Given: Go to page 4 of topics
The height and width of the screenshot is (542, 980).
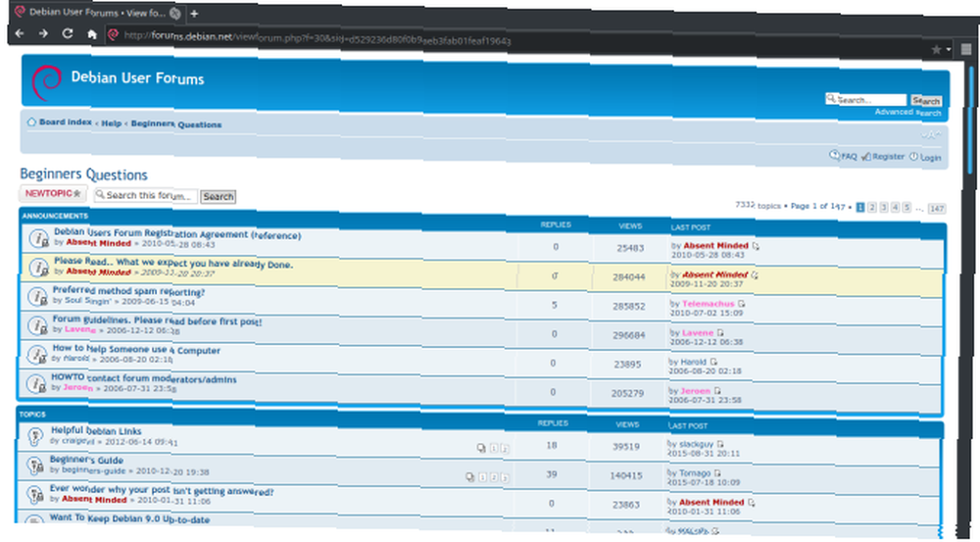Looking at the screenshot, I should coord(895,207).
